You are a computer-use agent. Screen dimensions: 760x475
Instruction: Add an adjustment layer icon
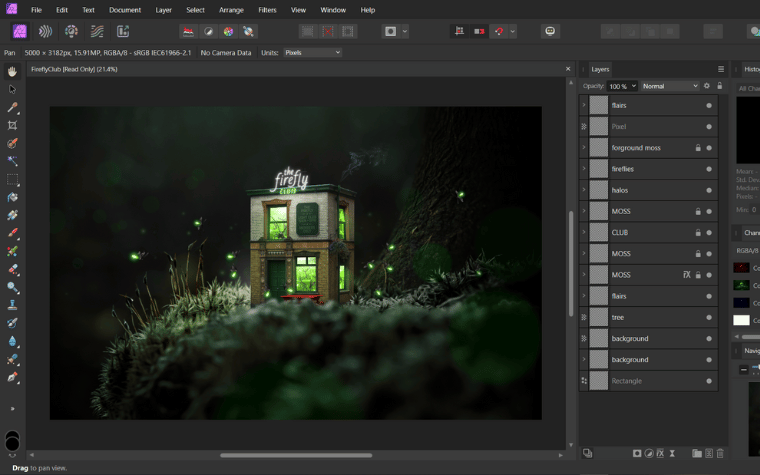coord(649,453)
